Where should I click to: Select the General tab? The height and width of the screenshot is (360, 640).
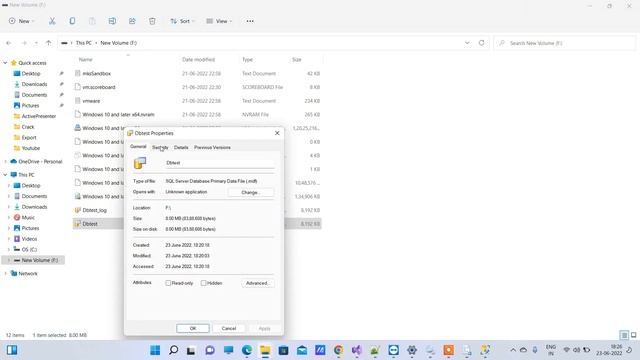click(138, 147)
